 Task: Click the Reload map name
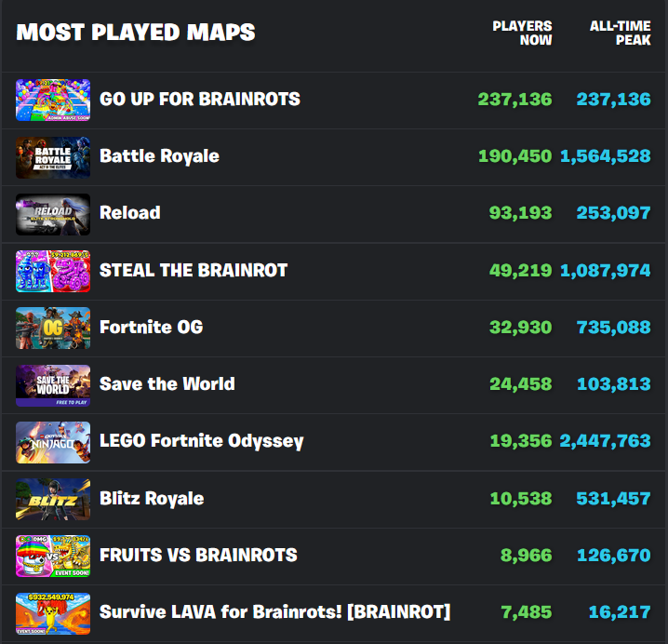click(x=130, y=213)
